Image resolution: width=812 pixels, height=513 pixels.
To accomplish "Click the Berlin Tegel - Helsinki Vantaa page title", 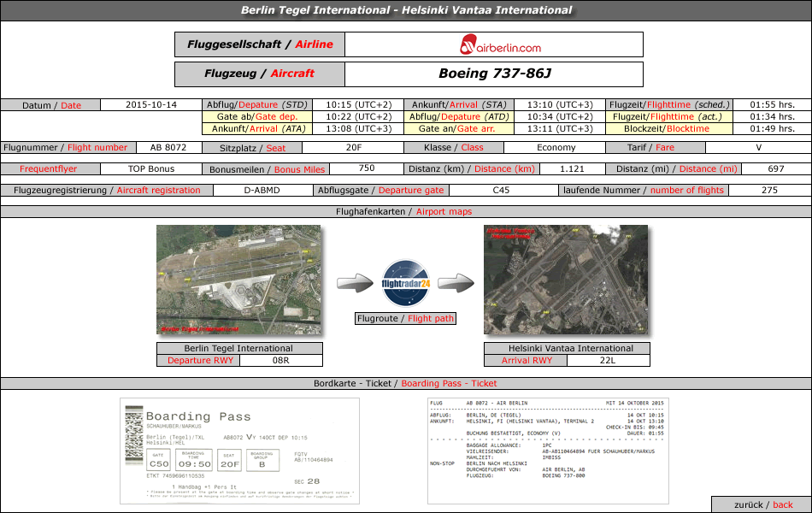I will (407, 10).
